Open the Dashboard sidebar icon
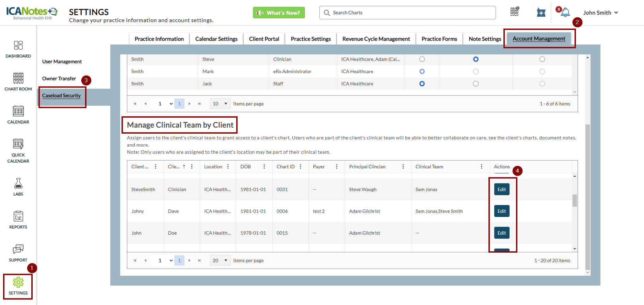 point(18,49)
